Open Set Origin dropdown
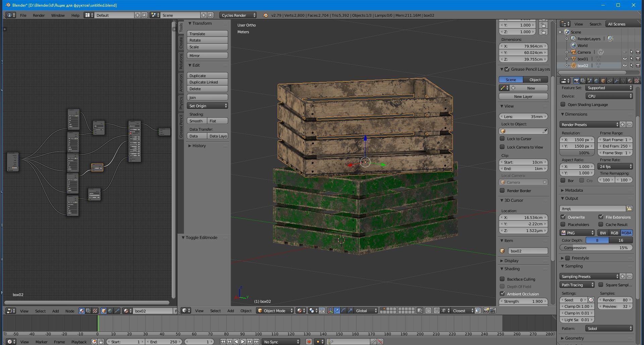 click(x=207, y=106)
